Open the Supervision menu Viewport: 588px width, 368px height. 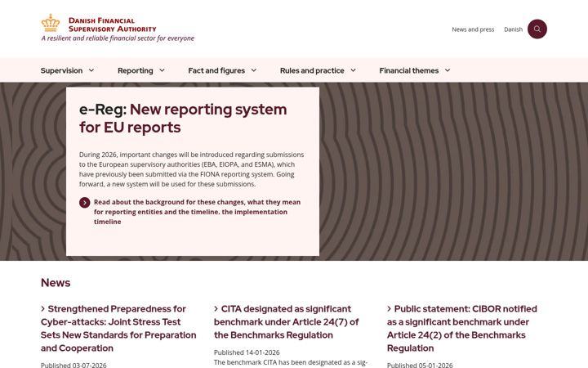pos(61,70)
